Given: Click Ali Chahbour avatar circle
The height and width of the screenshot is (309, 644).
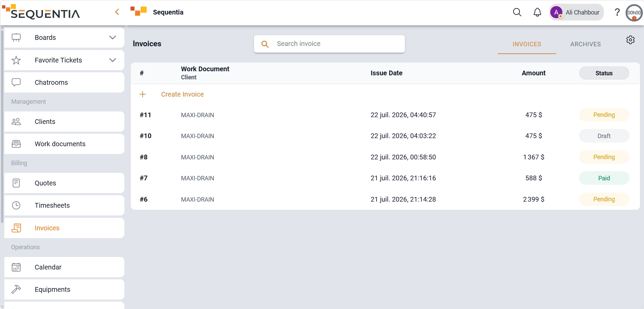Looking at the screenshot, I should [556, 12].
